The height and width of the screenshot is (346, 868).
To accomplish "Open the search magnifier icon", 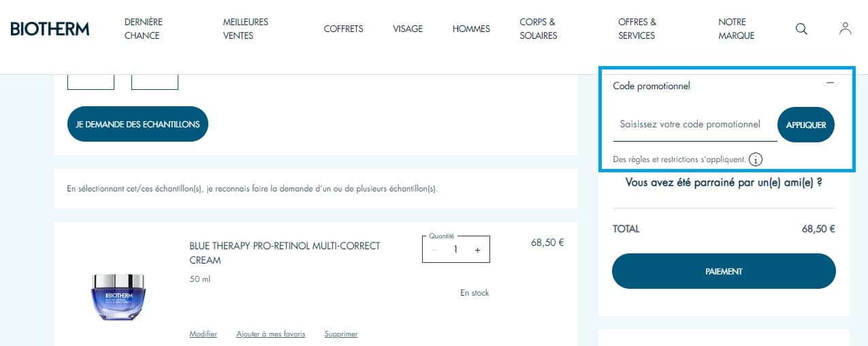I will click(801, 29).
